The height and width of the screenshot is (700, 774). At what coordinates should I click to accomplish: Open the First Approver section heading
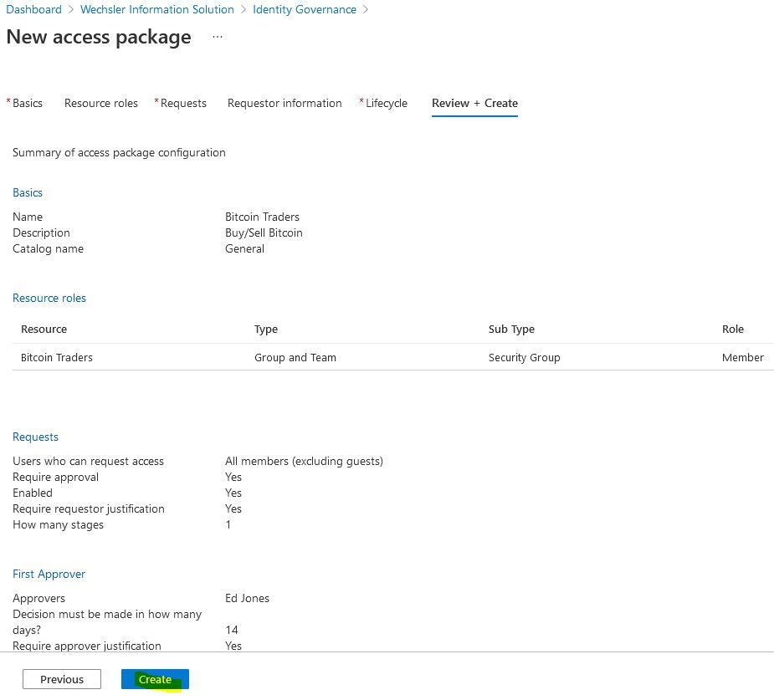[49, 574]
